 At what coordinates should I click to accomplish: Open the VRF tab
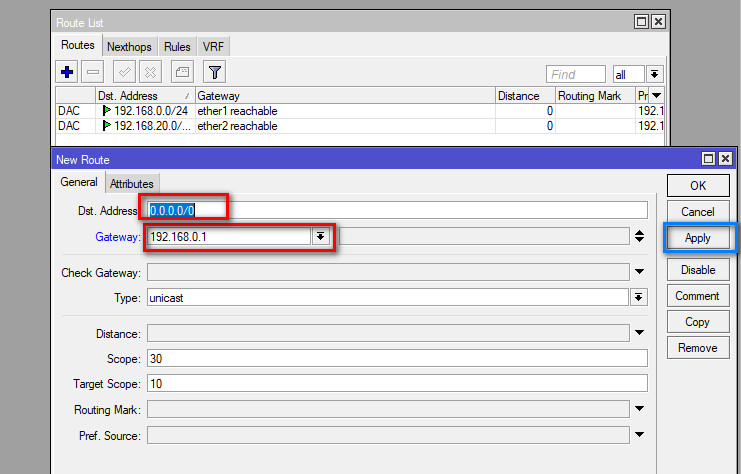tap(213, 47)
